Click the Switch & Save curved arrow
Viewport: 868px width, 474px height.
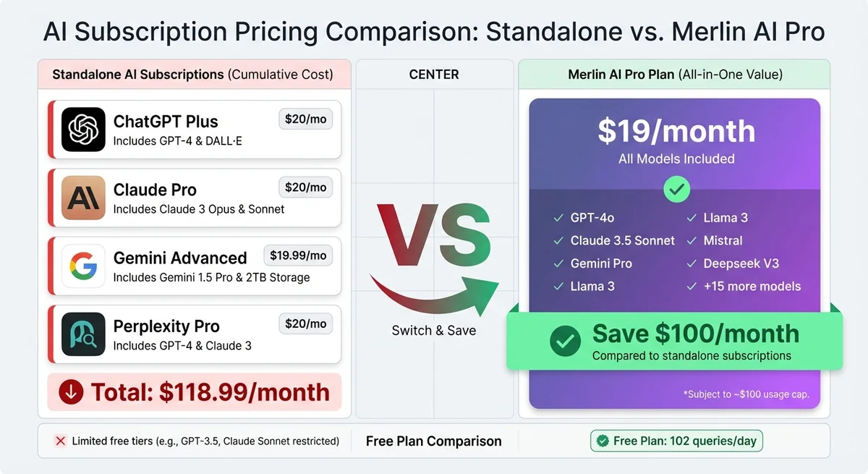tap(433, 289)
